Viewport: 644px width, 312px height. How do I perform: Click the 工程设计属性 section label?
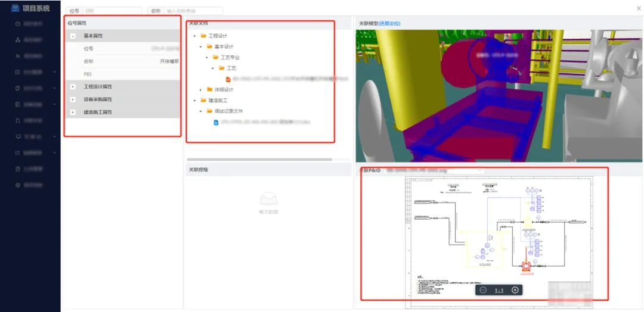tap(98, 87)
